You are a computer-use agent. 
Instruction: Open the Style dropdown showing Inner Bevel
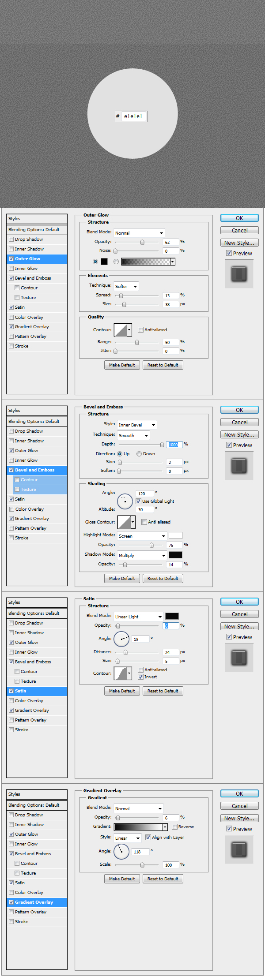click(137, 425)
